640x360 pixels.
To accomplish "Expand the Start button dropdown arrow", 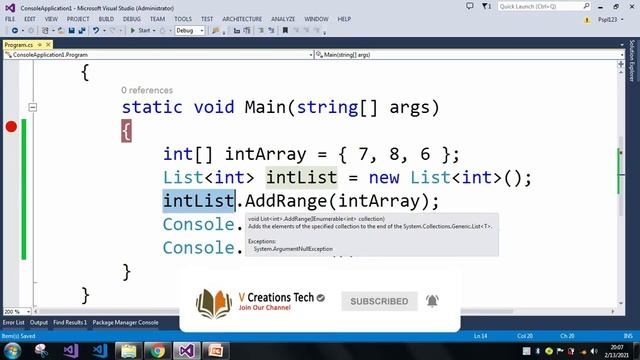I will [154, 31].
